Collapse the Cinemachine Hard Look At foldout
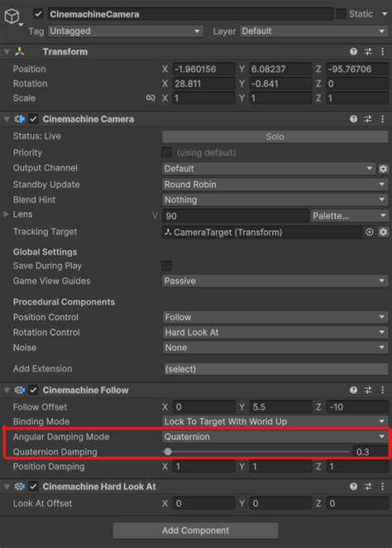This screenshot has width=392, height=548. tap(7, 487)
